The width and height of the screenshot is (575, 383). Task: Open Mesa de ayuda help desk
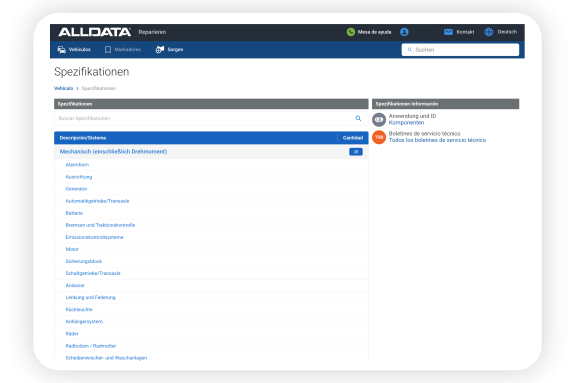tap(374, 32)
